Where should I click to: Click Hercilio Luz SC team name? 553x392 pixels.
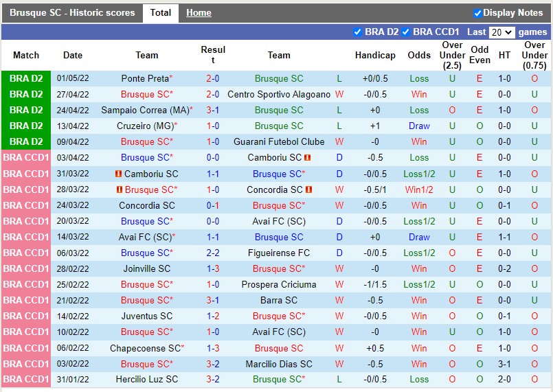coord(147,380)
